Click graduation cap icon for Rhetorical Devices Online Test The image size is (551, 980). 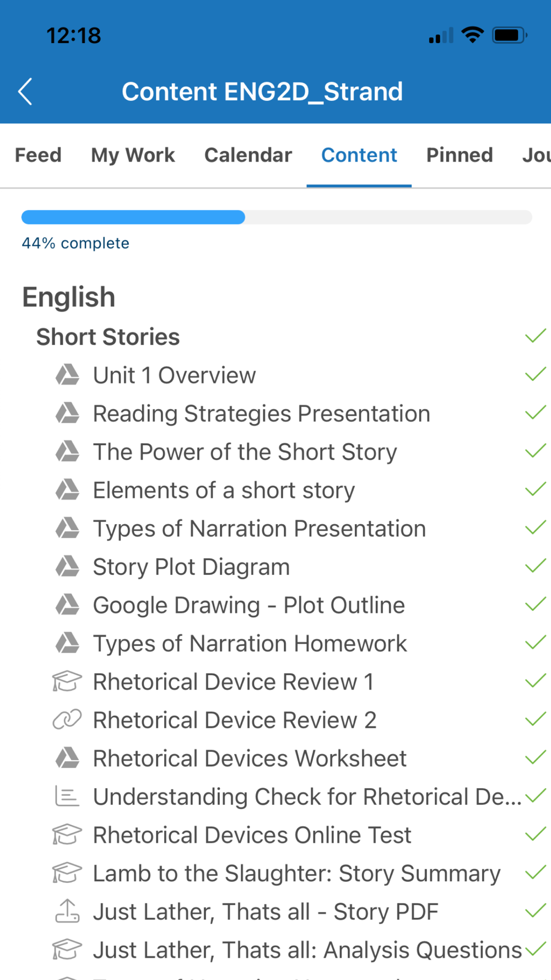pos(67,835)
